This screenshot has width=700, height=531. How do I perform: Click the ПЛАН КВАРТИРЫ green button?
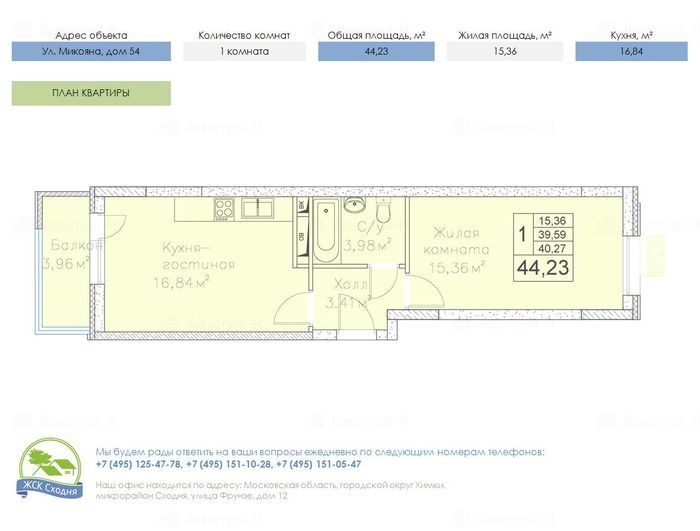pos(91,93)
